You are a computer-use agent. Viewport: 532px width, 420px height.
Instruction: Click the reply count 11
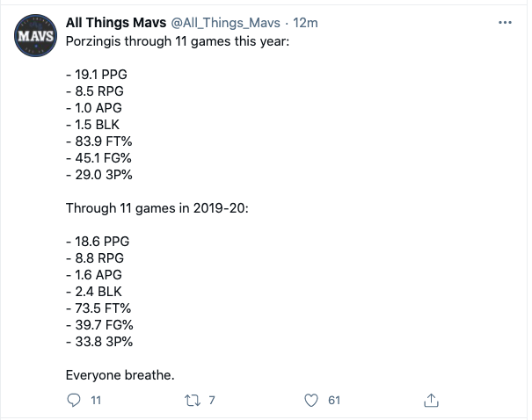pyautogui.click(x=97, y=400)
